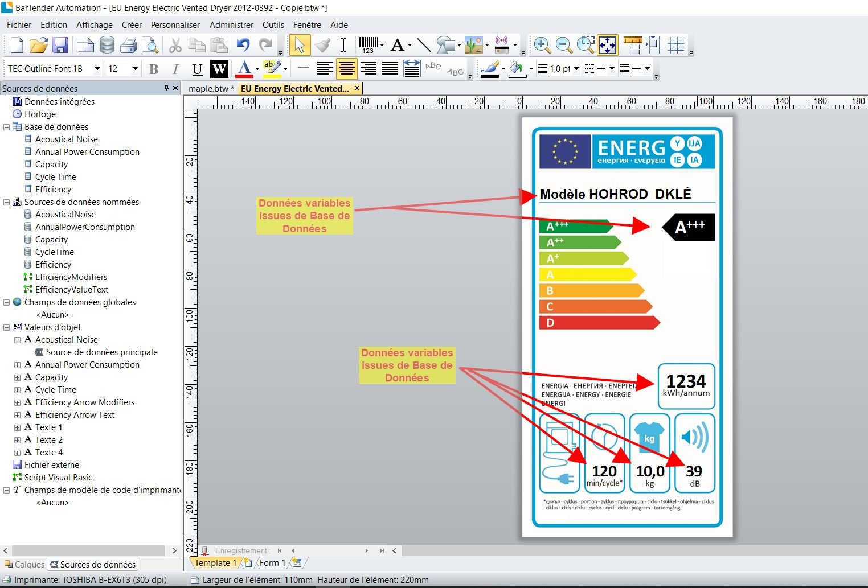Viewport: 868px width, 588px height.
Task: Expand the Annual Power Consumption object value
Action: (17, 365)
